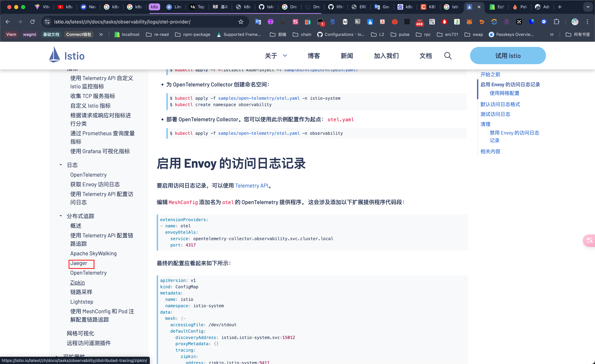Reload the current page
The height and width of the screenshot is (364, 595).
[32, 22]
